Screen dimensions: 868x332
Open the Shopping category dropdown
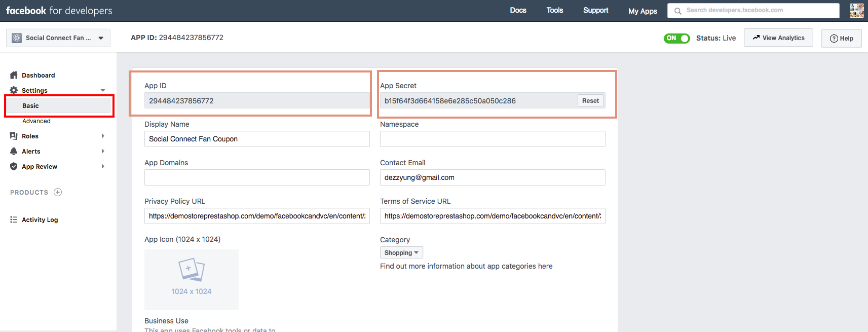pyautogui.click(x=401, y=252)
